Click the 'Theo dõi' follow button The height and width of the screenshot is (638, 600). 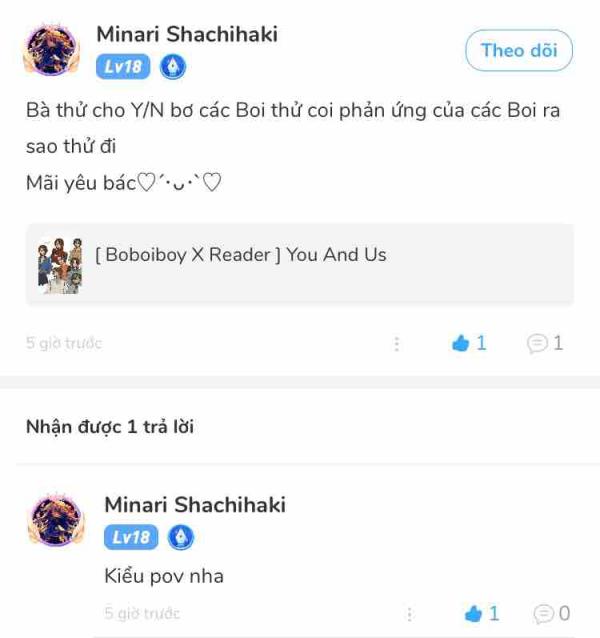(x=519, y=50)
